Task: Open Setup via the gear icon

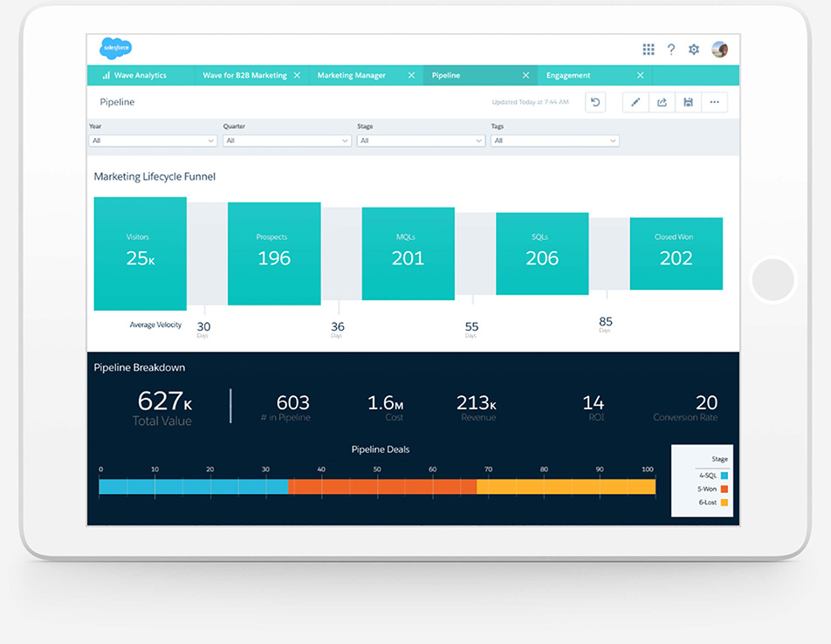Action: tap(693, 49)
